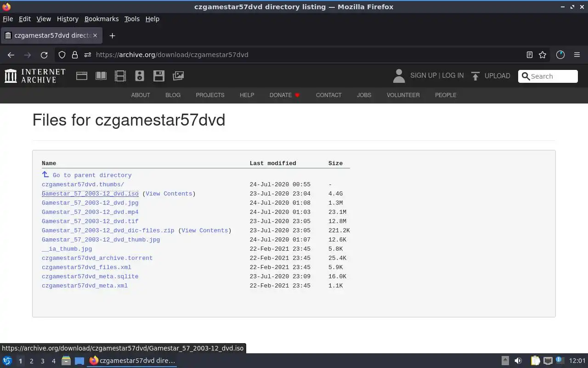Focus the Archive Search input field
The height and width of the screenshot is (368, 588).
(x=548, y=76)
